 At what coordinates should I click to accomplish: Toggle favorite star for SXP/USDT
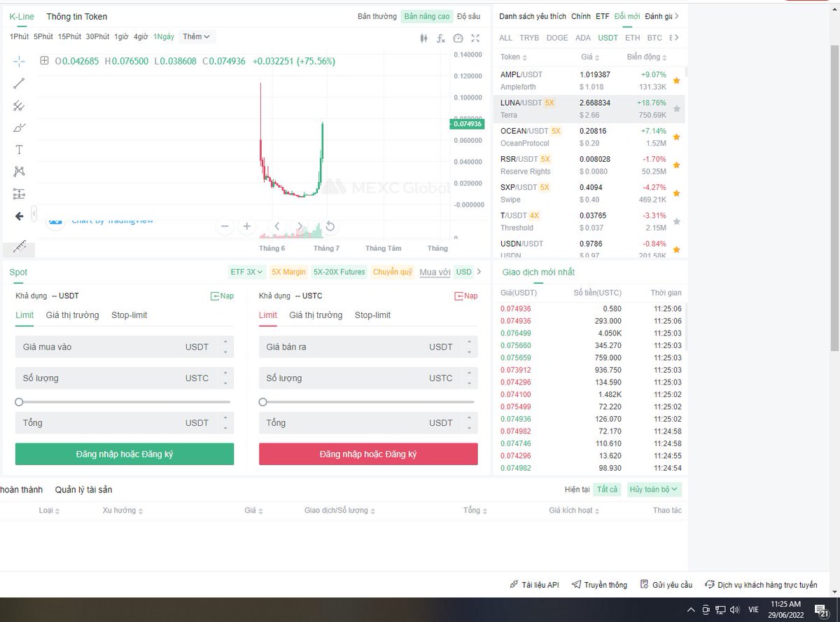click(x=676, y=193)
